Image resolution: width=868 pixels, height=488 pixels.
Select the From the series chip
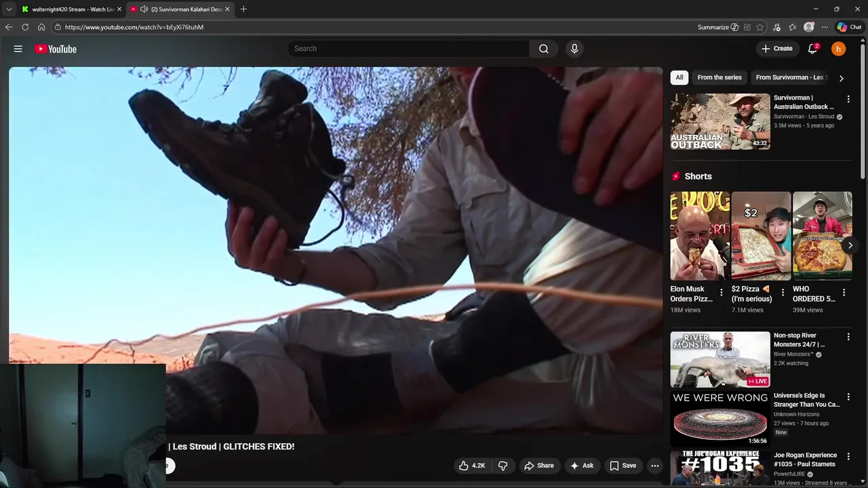pos(719,77)
